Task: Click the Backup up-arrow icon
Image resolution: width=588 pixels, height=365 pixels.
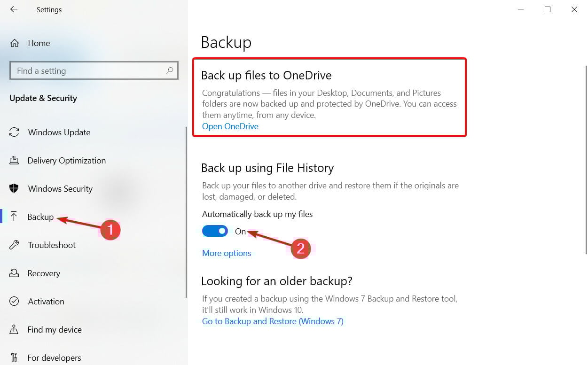Action: click(x=14, y=217)
